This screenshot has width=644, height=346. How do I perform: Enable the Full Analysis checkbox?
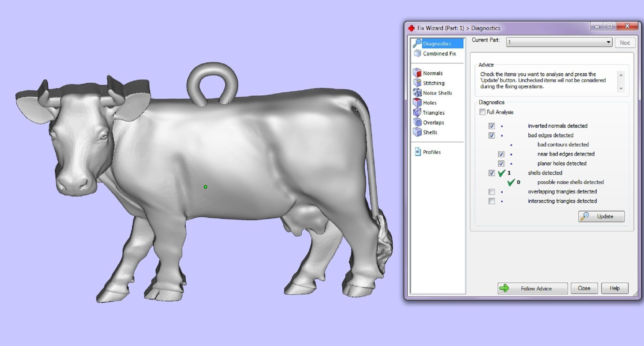point(482,112)
